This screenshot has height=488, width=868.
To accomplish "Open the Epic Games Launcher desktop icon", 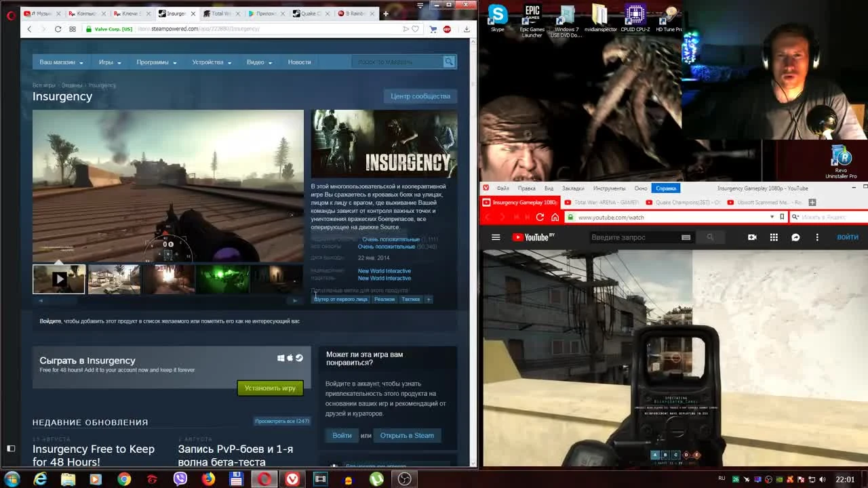I will (x=532, y=21).
